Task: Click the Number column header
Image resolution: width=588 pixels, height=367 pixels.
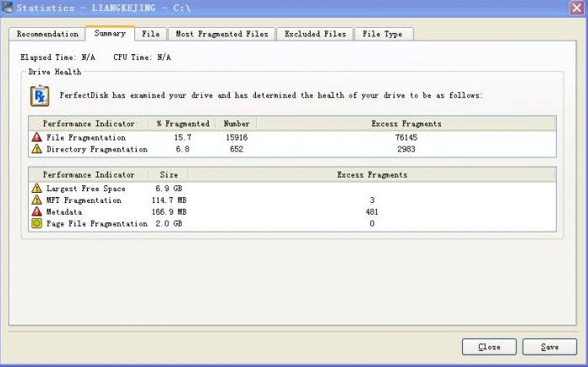Action: click(237, 123)
